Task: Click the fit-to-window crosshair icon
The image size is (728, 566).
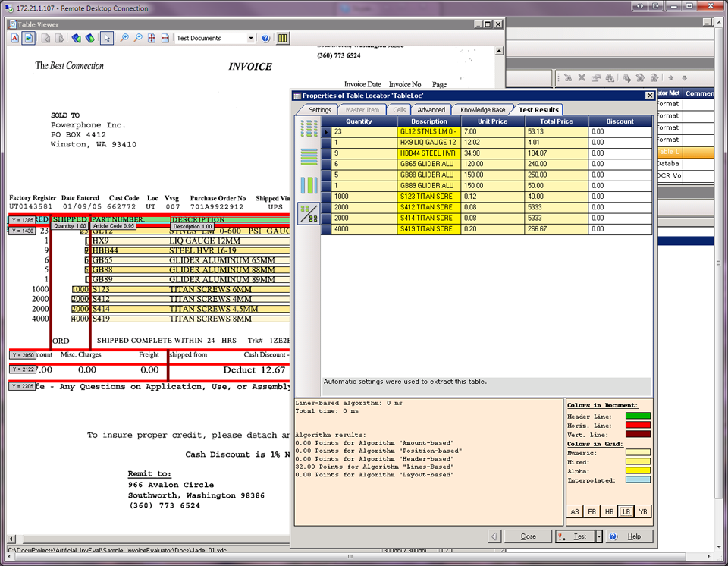Action: click(151, 38)
